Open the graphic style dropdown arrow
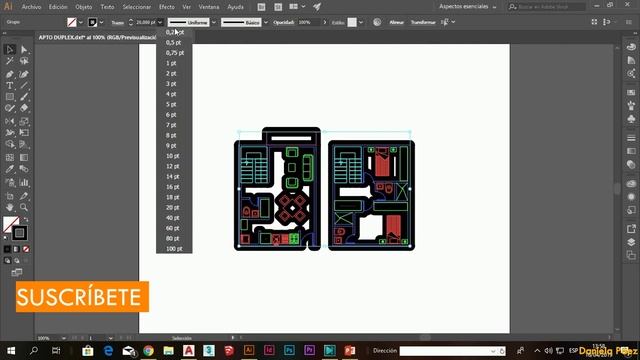640x360 pixels. click(x=361, y=22)
